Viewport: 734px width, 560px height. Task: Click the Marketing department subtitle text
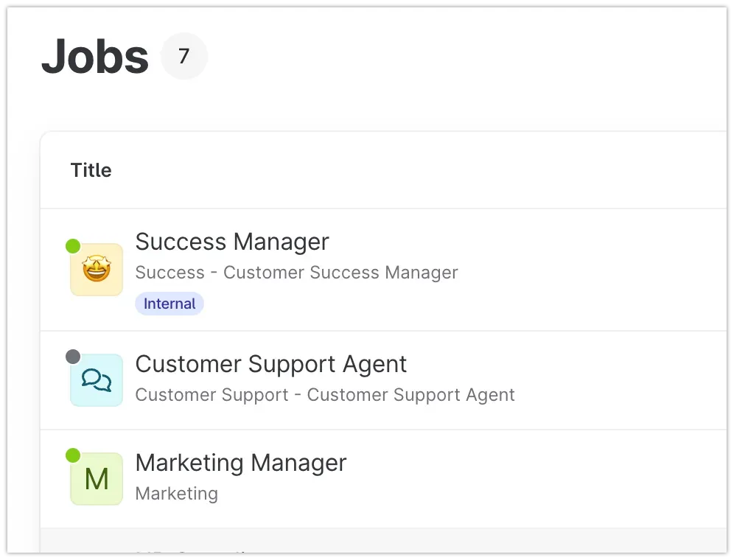pyautogui.click(x=176, y=494)
